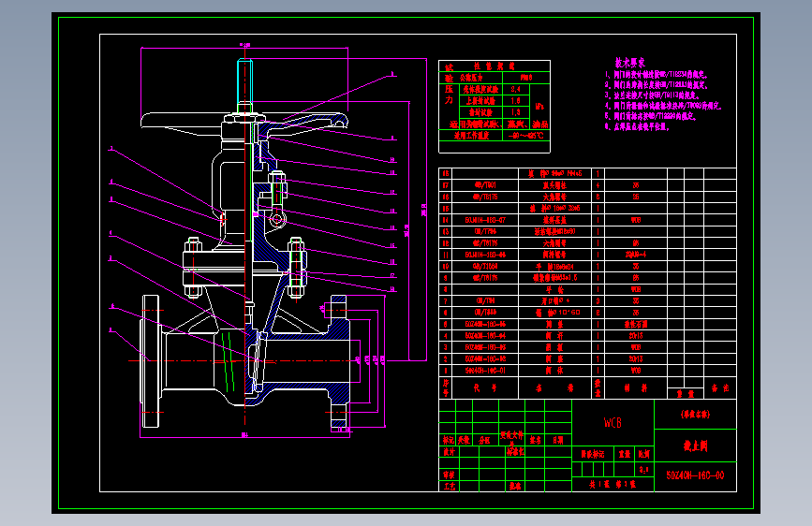The image size is (812, 526).
Task: Select part code 50Z40H-16C-01 in parts list
Action: tap(485, 371)
